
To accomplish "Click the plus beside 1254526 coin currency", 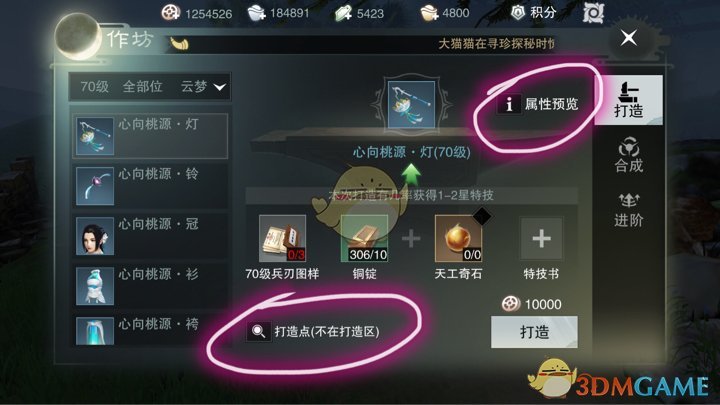I will [x=171, y=13].
